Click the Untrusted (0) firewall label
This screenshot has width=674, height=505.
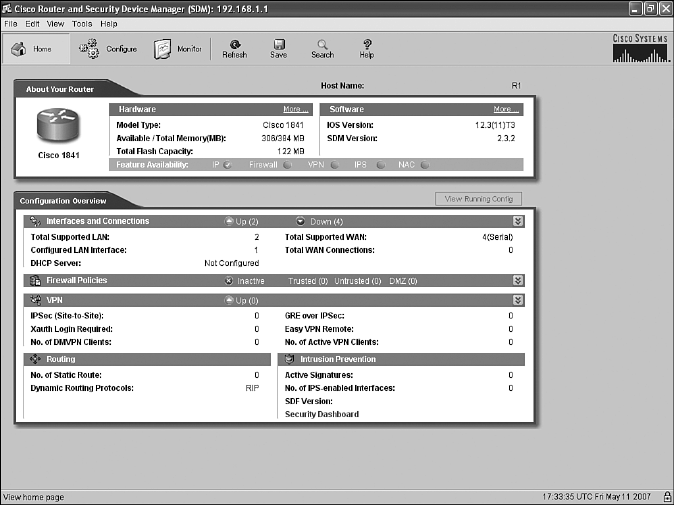click(x=358, y=281)
